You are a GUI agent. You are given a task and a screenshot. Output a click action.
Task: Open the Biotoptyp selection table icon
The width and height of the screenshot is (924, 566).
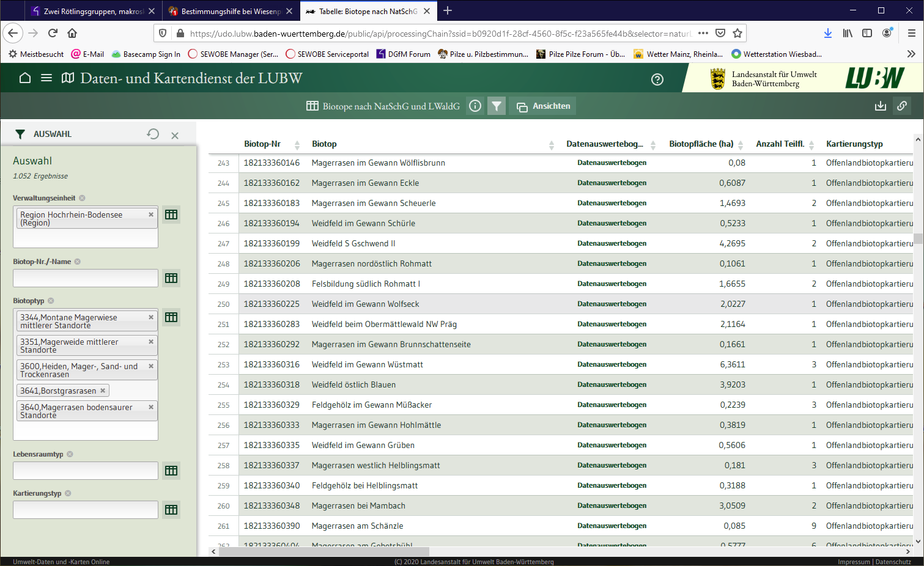tap(171, 317)
